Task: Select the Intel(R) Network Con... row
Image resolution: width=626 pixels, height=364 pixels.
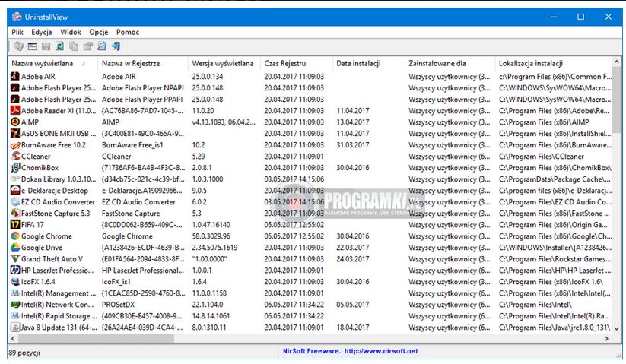Action: [x=310, y=305]
